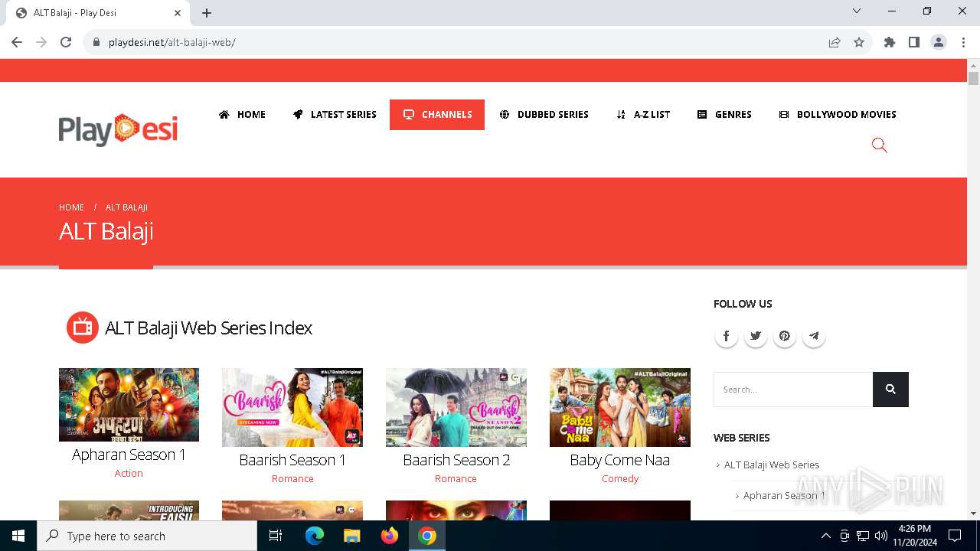
Task: Open BOLLYWOOD MOVIES menu item
Action: click(x=838, y=115)
